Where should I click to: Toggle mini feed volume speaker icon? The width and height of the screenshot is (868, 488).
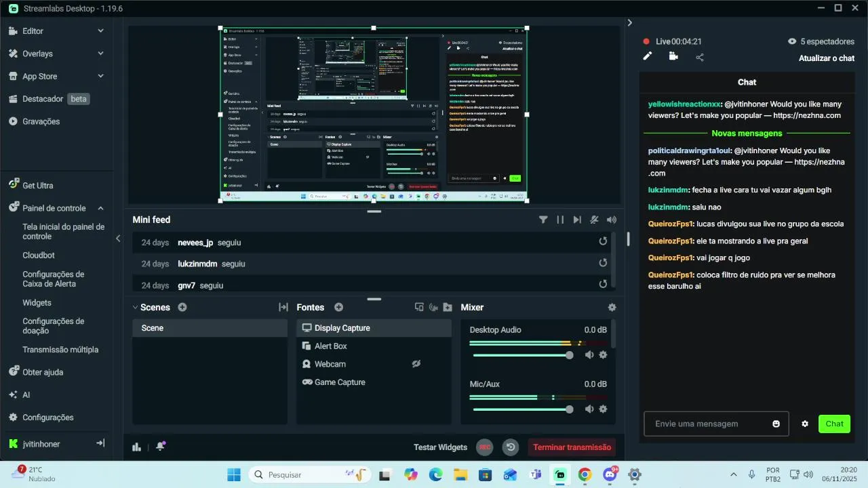[612, 220]
